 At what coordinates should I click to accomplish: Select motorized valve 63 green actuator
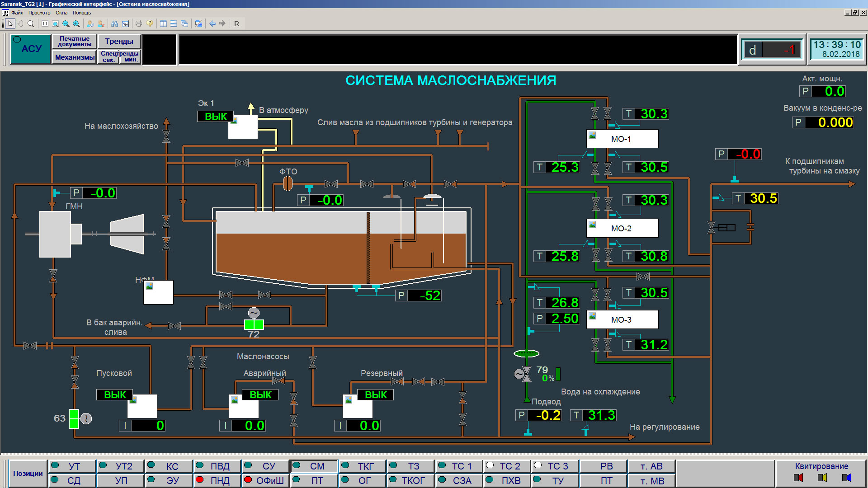coord(74,419)
